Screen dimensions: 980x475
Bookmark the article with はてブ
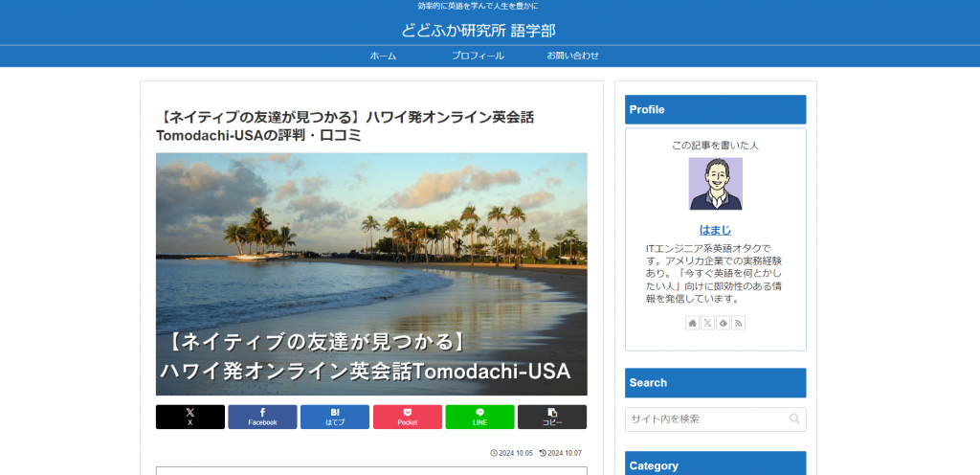tap(335, 417)
